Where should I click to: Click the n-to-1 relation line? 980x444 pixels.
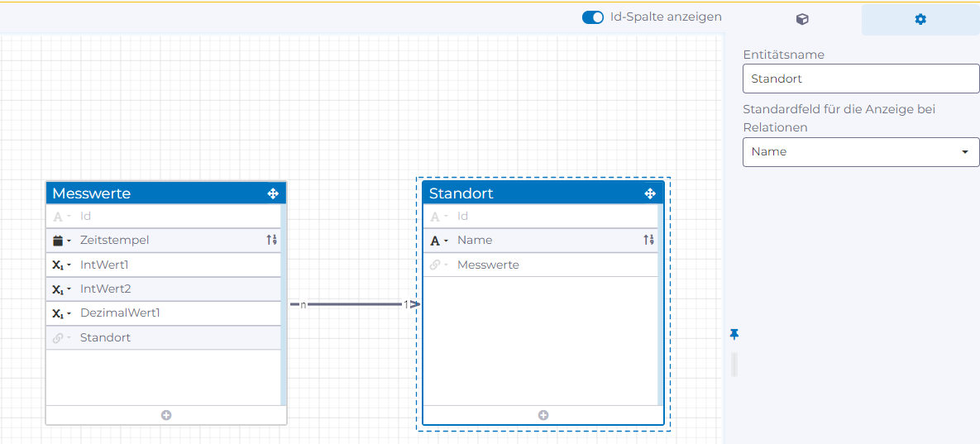click(354, 304)
